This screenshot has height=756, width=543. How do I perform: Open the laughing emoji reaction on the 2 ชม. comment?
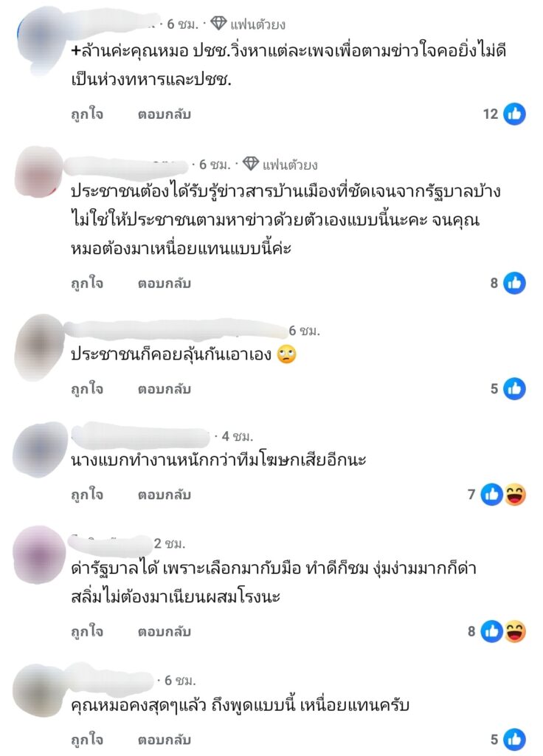[515, 632]
